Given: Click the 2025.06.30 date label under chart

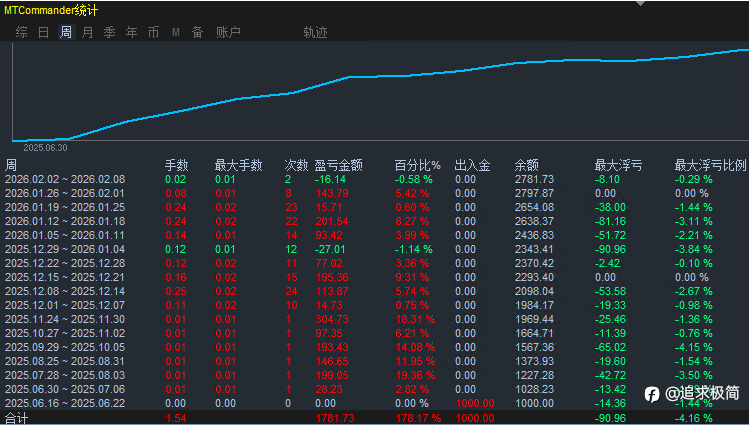Looking at the screenshot, I should point(45,148).
